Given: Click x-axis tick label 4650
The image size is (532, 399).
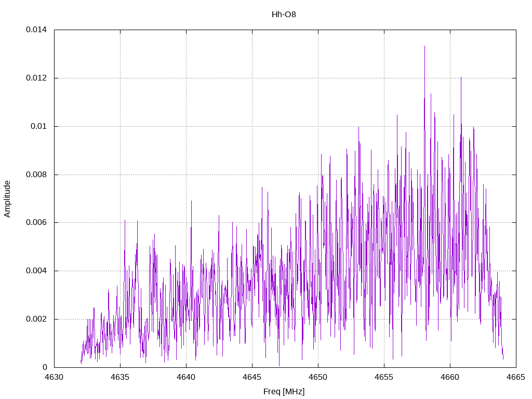Looking at the screenshot, I should pos(318,377).
